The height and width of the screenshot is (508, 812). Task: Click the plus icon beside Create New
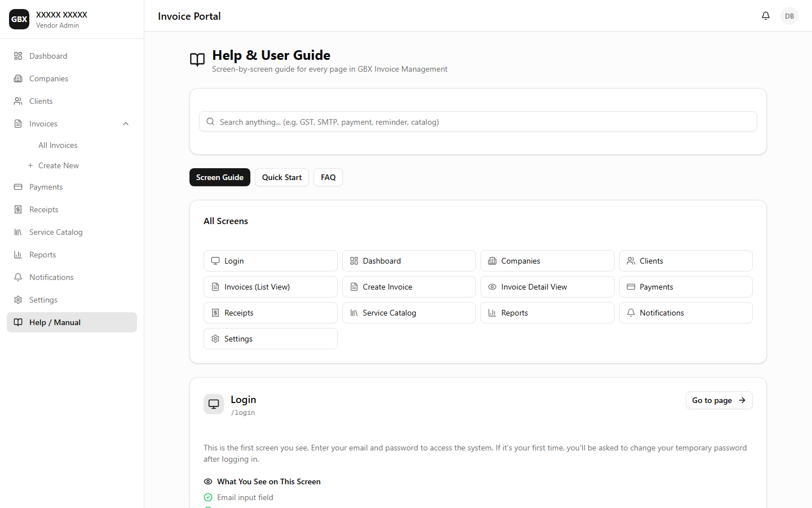click(x=30, y=165)
